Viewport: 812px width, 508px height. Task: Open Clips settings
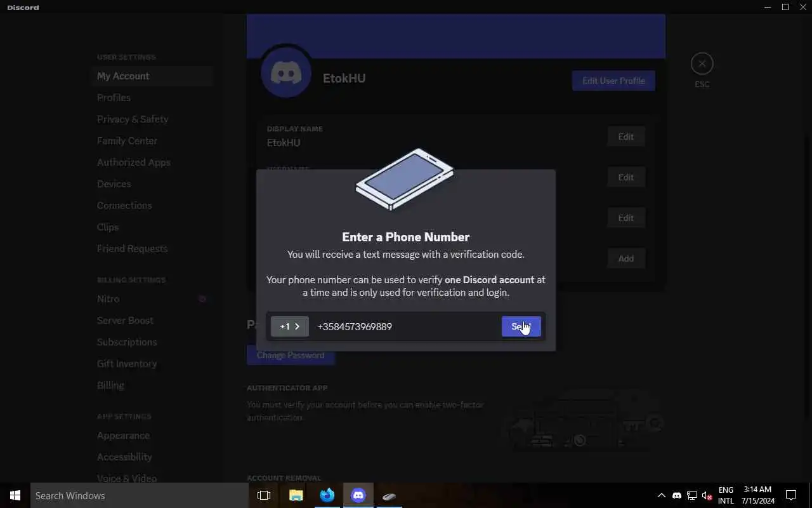152,227
